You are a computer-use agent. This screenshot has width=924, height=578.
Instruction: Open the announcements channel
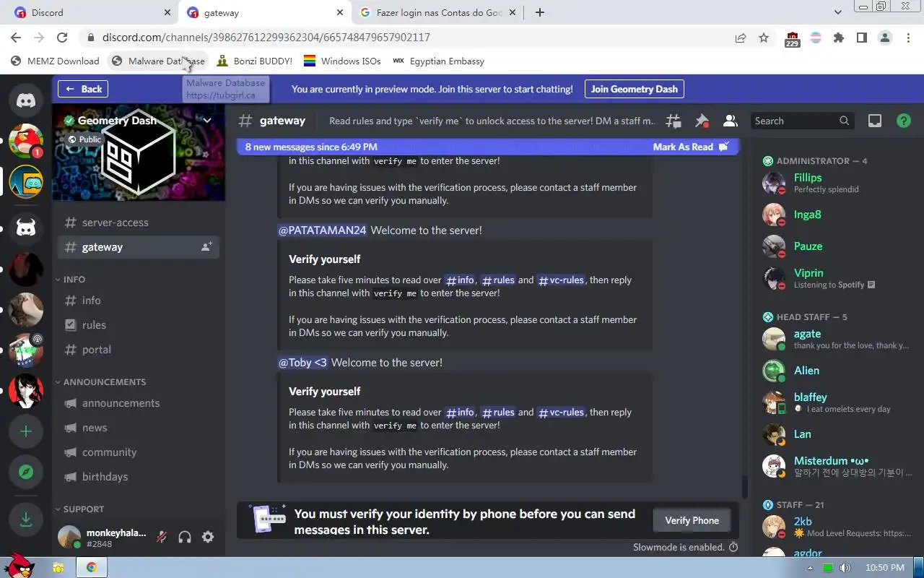139,403
